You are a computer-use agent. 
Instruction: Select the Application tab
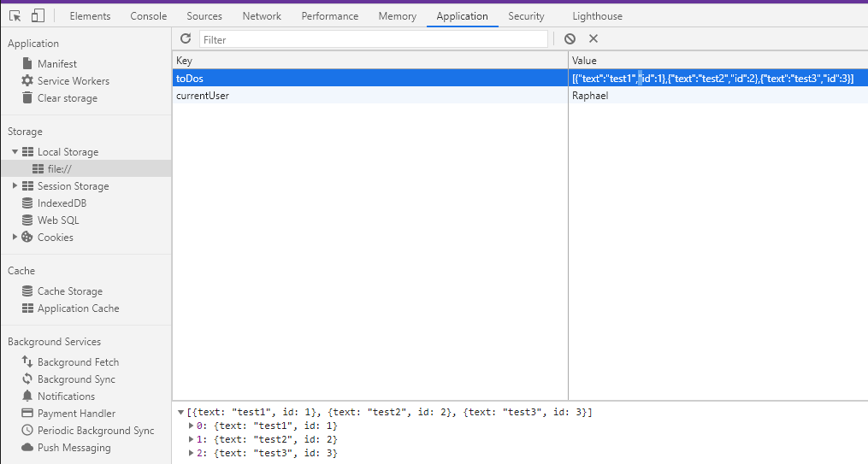coord(463,16)
